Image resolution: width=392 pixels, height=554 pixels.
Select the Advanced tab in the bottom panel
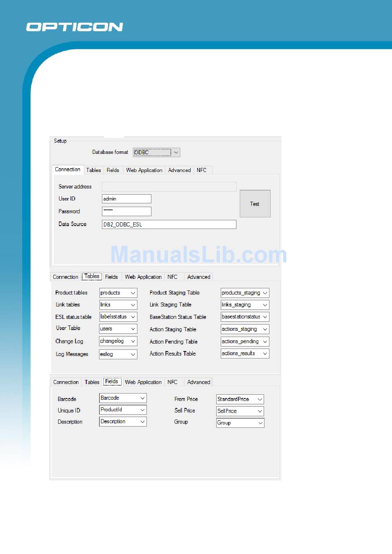198,382
